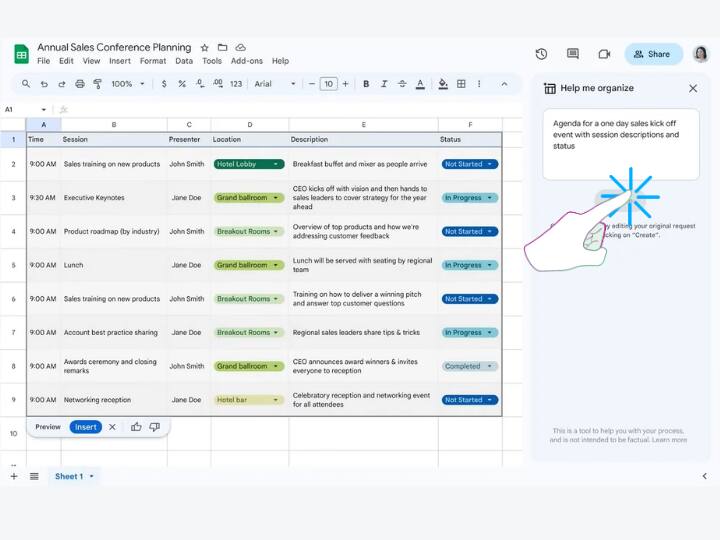Open the Insert menu
This screenshot has width=720, height=540.
tap(120, 61)
